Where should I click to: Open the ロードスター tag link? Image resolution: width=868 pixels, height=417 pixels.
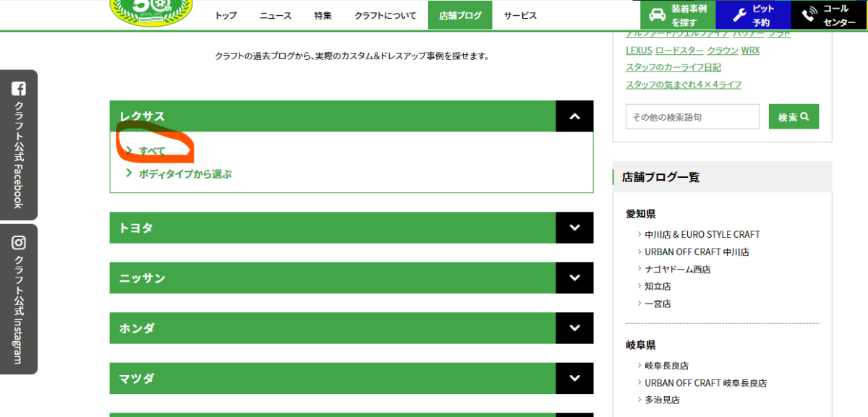tap(678, 51)
